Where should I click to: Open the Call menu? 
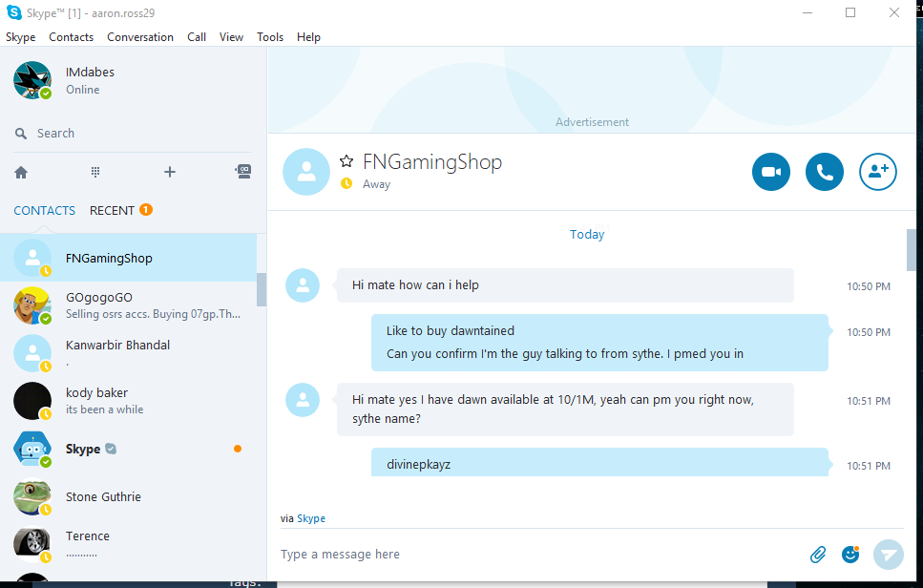[x=197, y=37]
